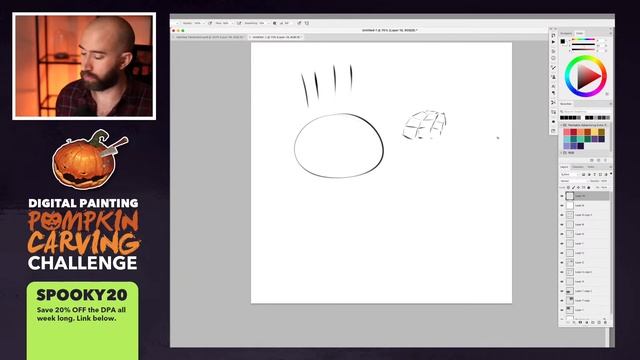Click the scissors-shaped collapsed panel icon
640x360 pixels.
pos(553,102)
